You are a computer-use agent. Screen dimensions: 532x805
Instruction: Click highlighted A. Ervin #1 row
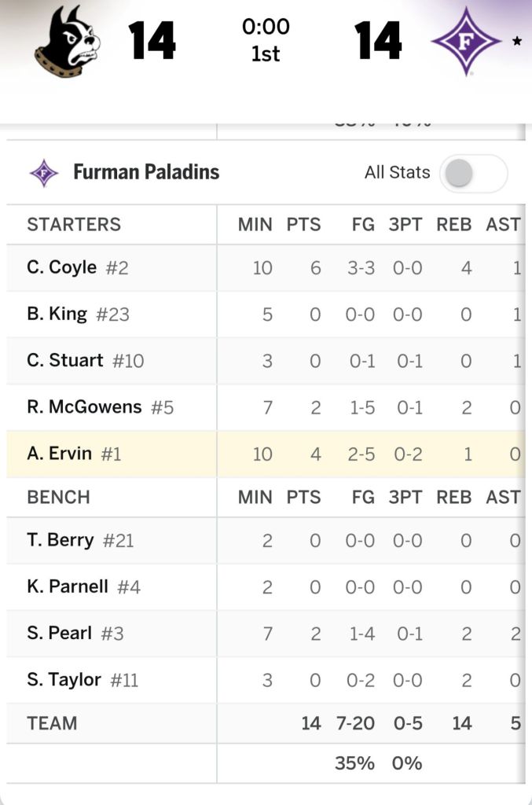tap(74, 454)
